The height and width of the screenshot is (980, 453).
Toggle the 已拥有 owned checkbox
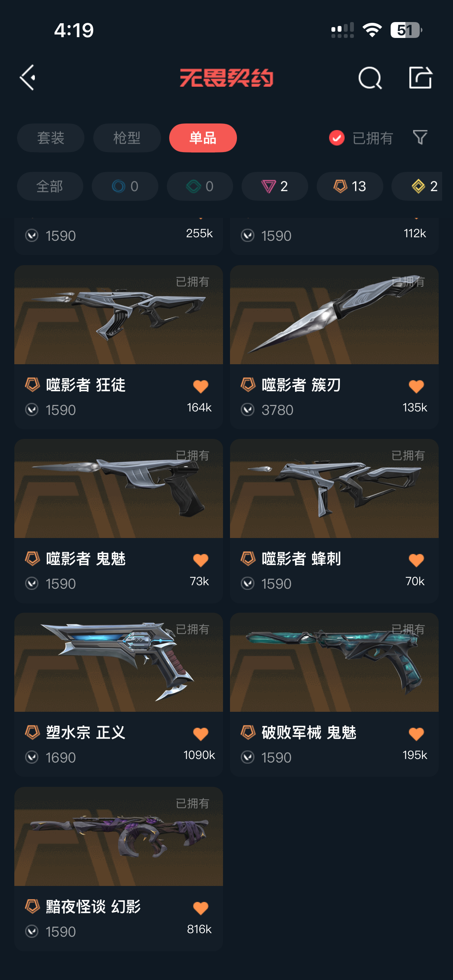click(x=336, y=138)
